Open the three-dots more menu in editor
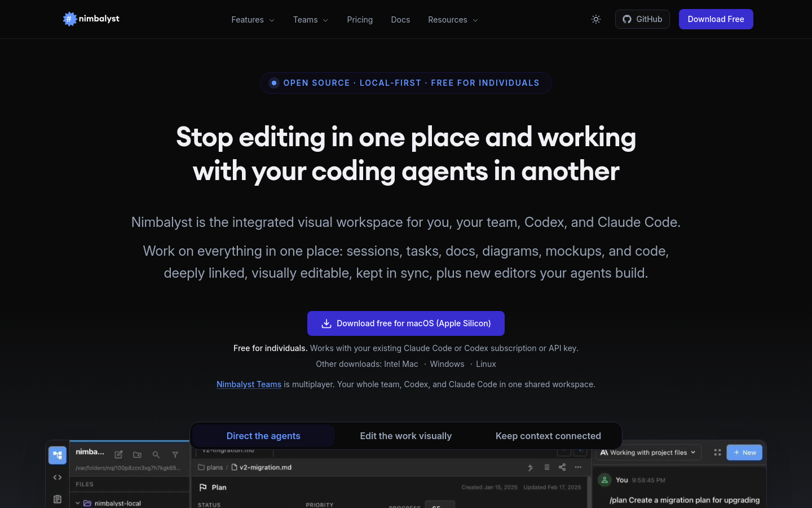 tap(578, 467)
